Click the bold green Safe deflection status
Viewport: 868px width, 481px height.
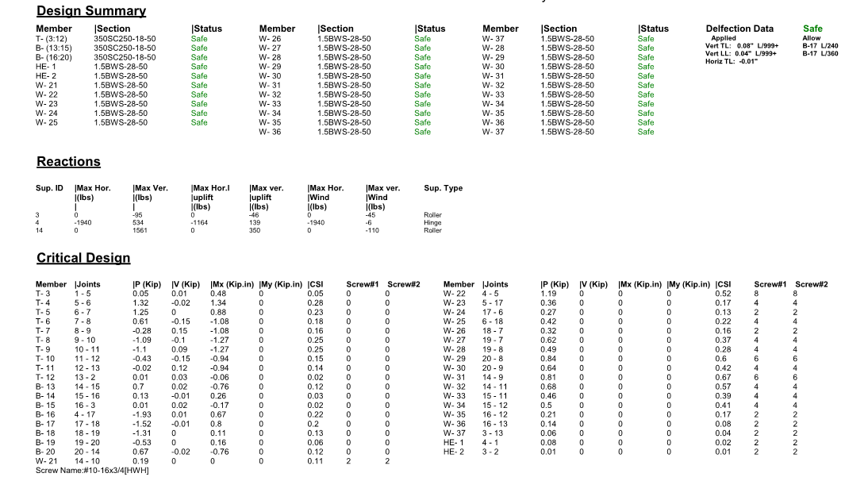[x=812, y=29]
